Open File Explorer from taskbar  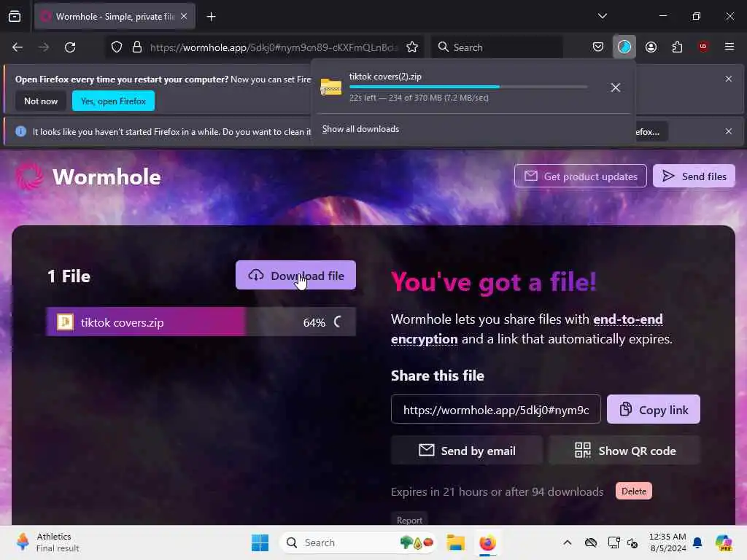point(455,542)
